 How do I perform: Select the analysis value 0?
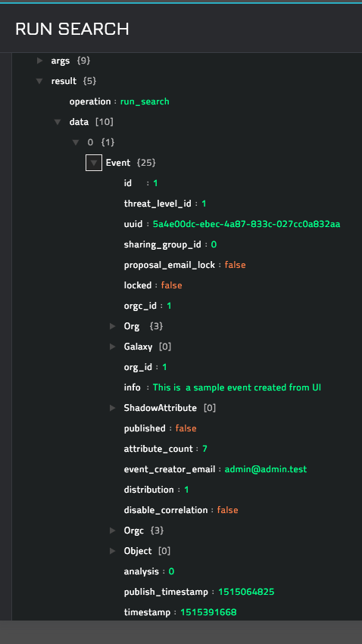pos(171,571)
